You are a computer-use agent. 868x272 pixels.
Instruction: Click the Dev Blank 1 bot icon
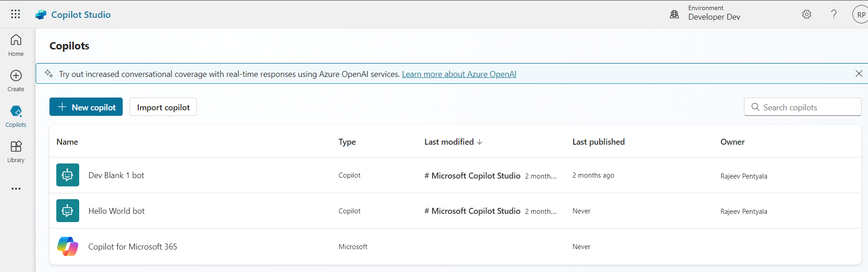click(68, 175)
